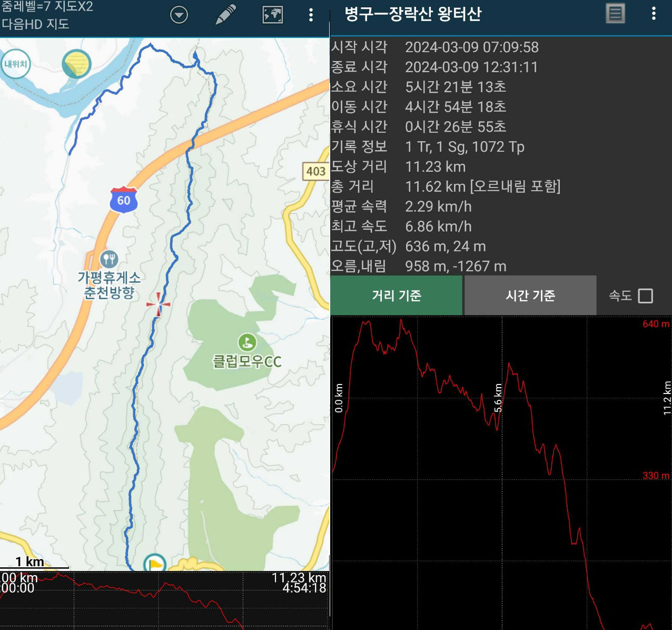Tap record info 1 Tr, 1 Sg, 1072 Tp
This screenshot has height=630, width=672.
click(465, 147)
